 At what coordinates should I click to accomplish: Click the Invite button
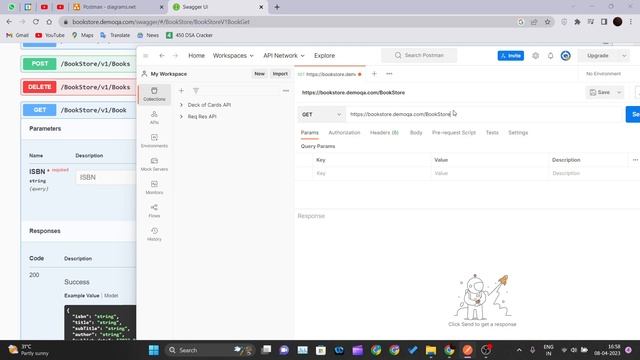click(x=511, y=56)
